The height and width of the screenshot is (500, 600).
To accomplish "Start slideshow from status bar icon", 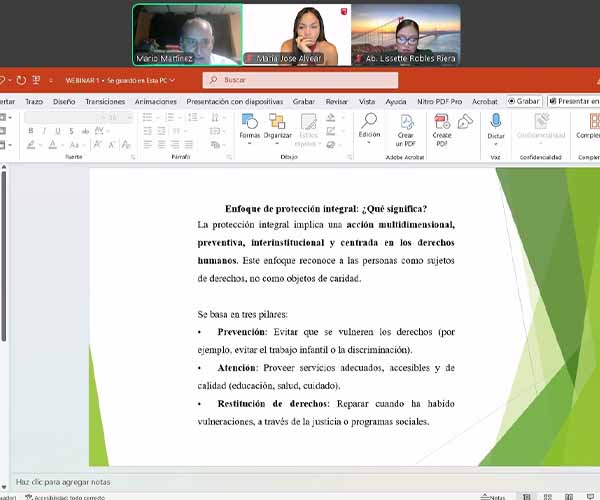I will tap(590, 497).
